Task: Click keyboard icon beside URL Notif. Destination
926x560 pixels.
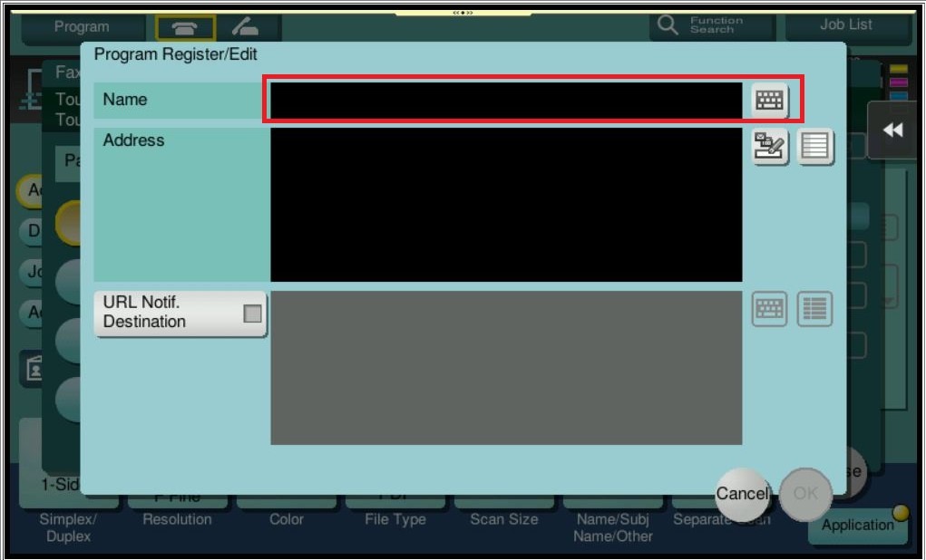Action: pos(770,309)
